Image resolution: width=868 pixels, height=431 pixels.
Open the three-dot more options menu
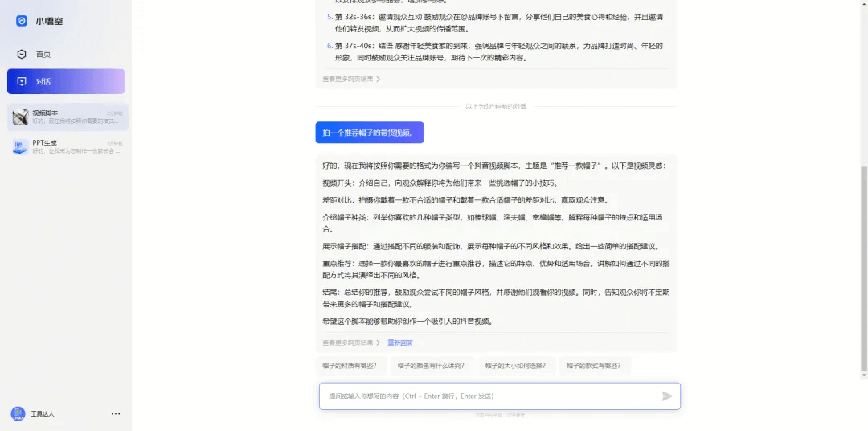click(x=115, y=413)
